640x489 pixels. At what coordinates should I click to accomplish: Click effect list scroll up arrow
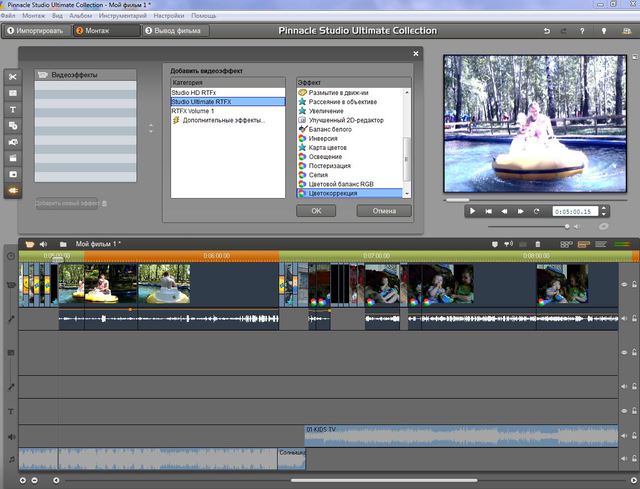pyautogui.click(x=407, y=93)
